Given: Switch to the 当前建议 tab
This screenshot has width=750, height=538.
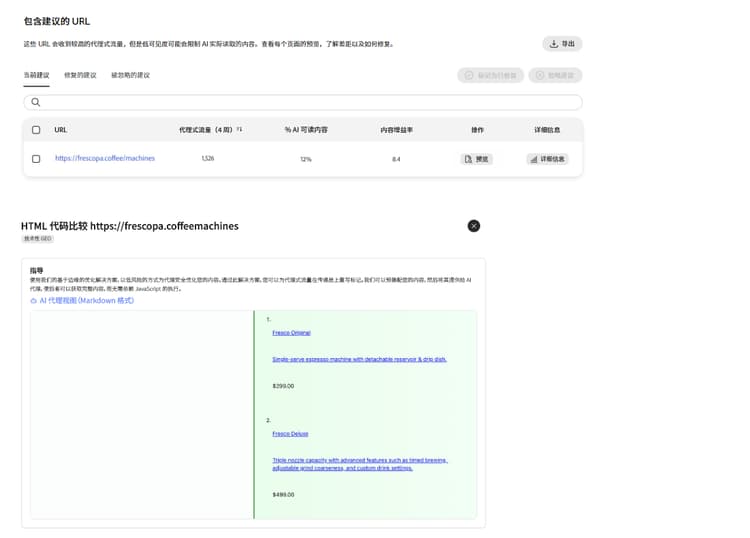Looking at the screenshot, I should pos(36,75).
